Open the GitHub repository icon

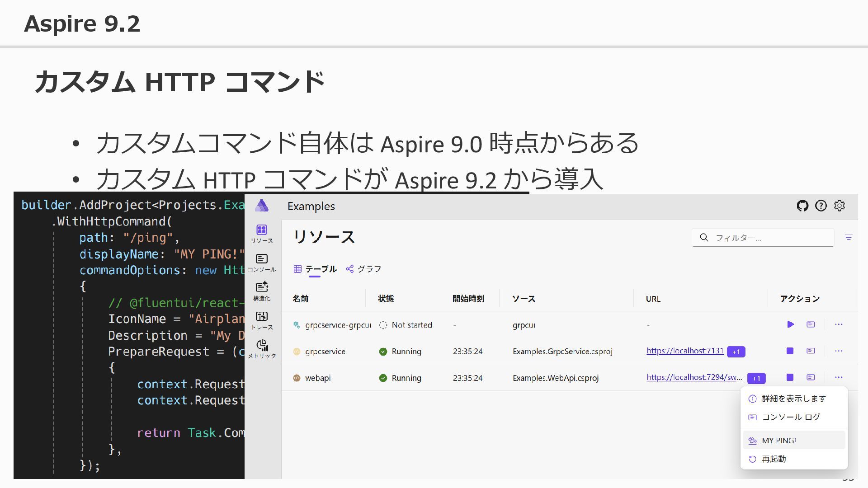pos(802,206)
